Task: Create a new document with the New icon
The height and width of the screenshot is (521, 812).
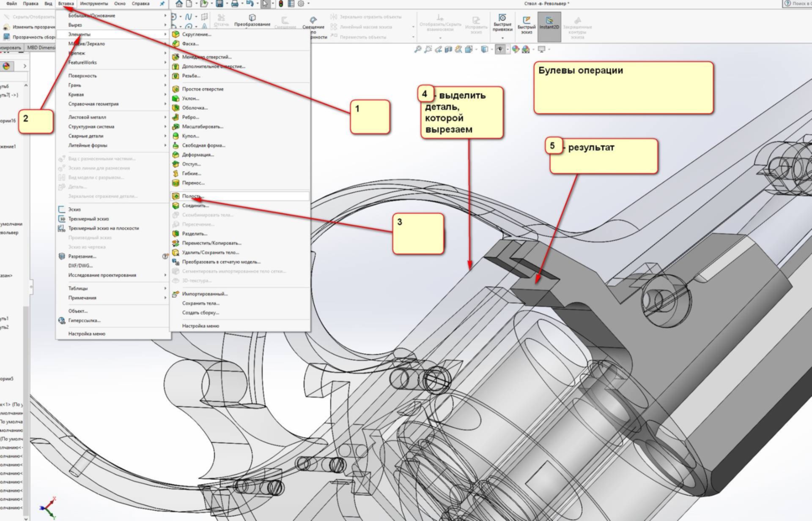Action: pyautogui.click(x=189, y=4)
